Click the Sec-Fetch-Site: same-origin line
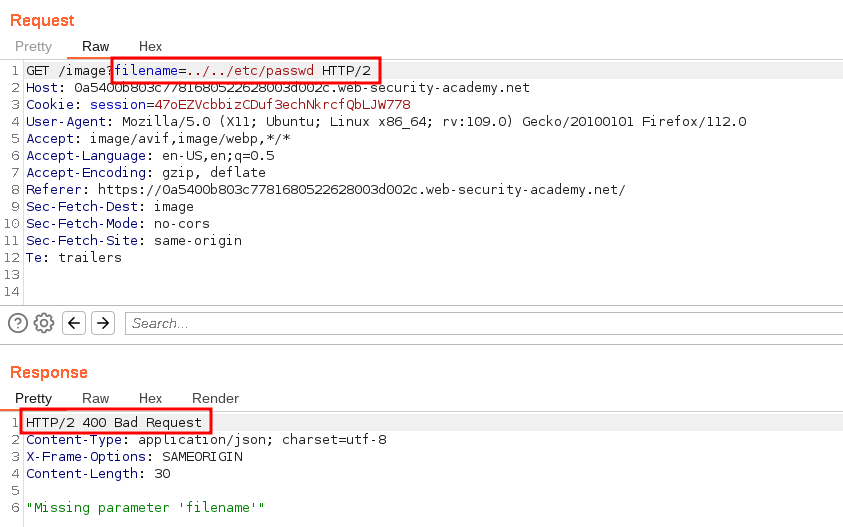 pos(134,240)
